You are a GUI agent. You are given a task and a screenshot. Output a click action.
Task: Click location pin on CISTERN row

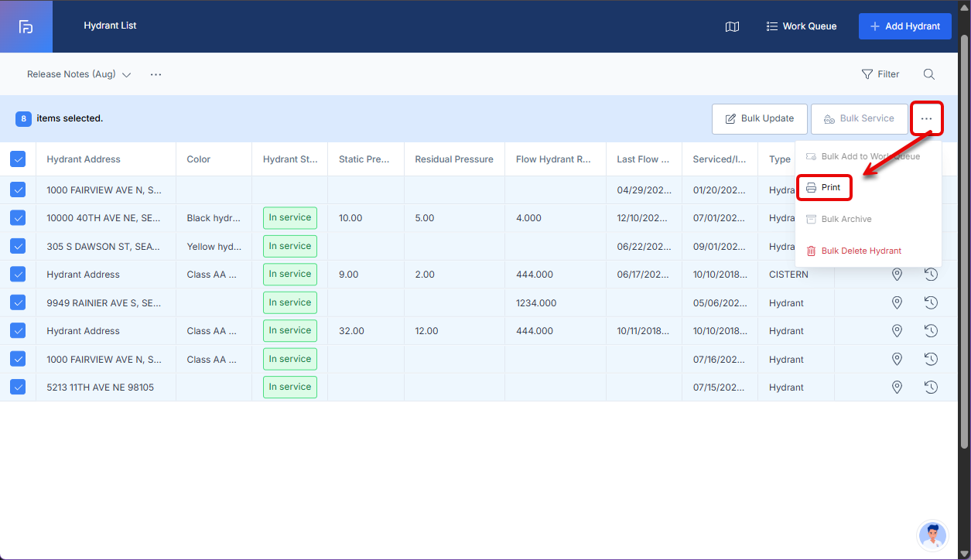point(897,275)
